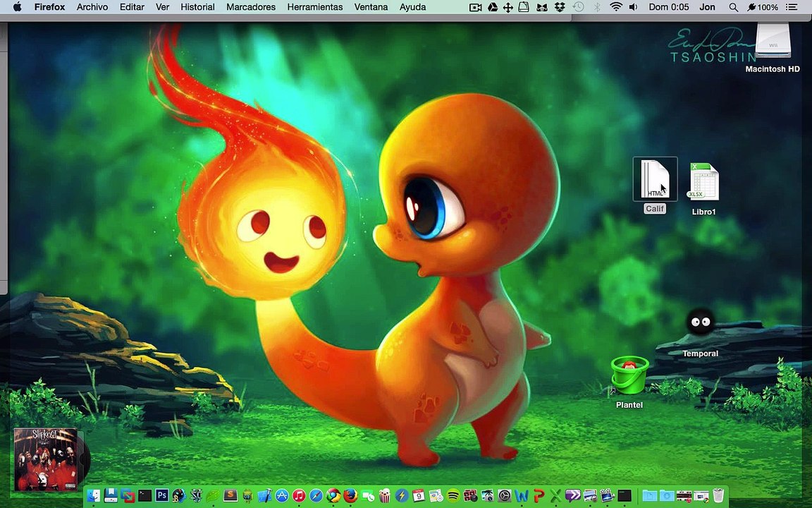Viewport: 812px width, 508px height.
Task: Expand the battery 100% status menu
Action: pyautogui.click(x=762, y=7)
